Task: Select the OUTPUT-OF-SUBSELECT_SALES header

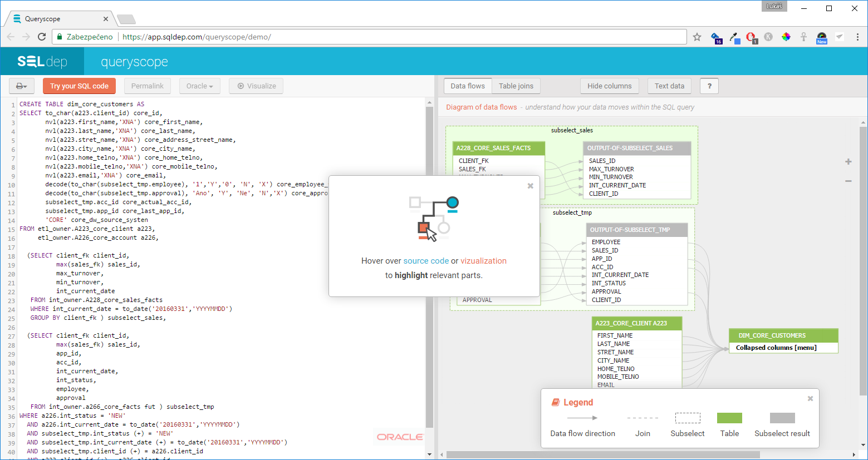Action: [637, 148]
